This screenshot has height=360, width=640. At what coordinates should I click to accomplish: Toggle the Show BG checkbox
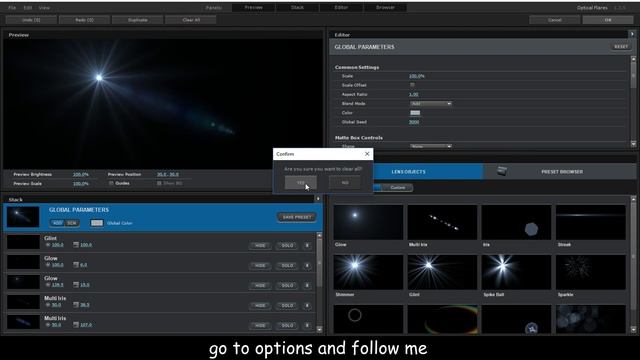(x=159, y=183)
